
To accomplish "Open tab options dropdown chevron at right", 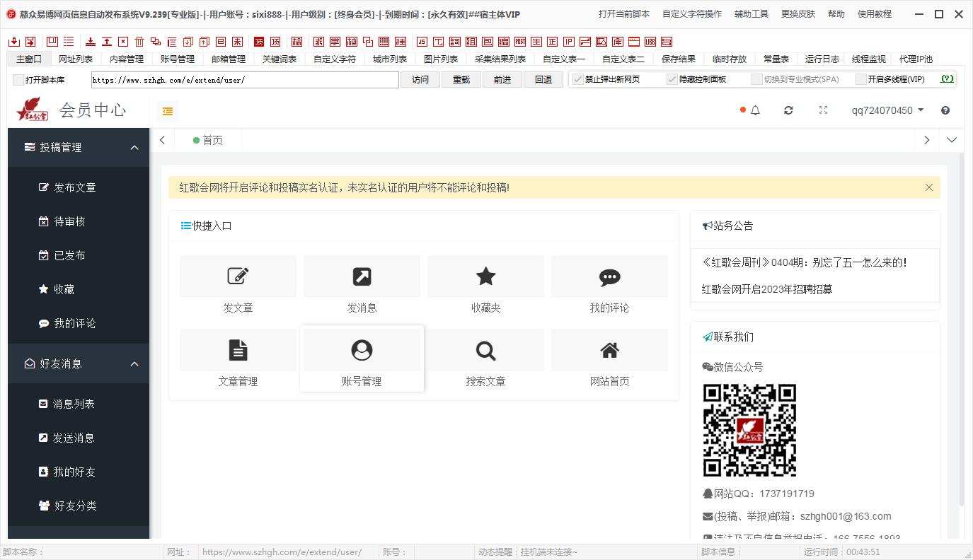I will (951, 140).
